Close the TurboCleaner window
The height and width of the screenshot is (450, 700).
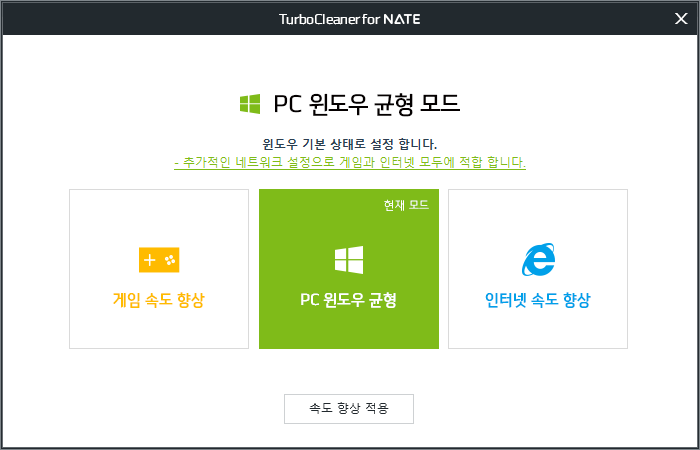[681, 19]
